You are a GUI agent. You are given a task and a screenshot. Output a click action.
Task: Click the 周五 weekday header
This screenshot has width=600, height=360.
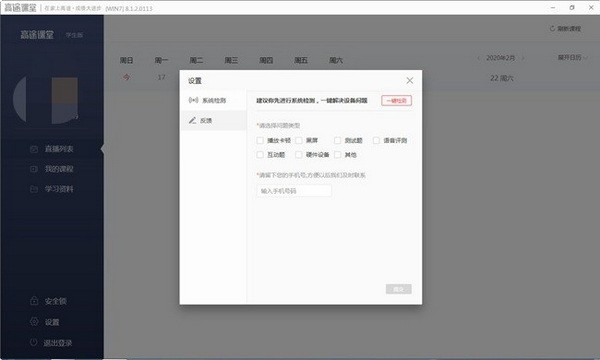coord(301,60)
